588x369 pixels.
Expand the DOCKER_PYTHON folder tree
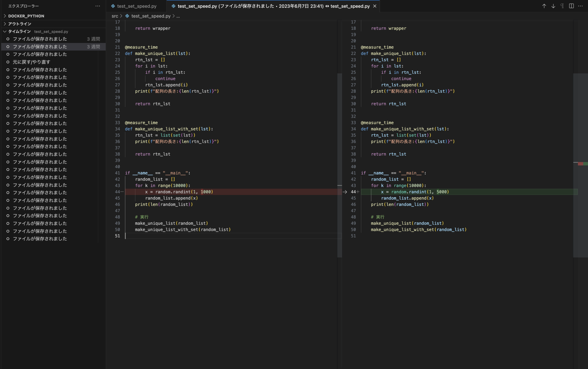click(x=26, y=16)
